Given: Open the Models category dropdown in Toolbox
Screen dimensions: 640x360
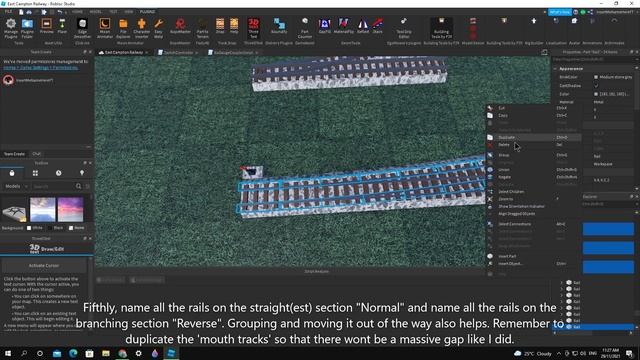Looking at the screenshot, I should click(16, 187).
